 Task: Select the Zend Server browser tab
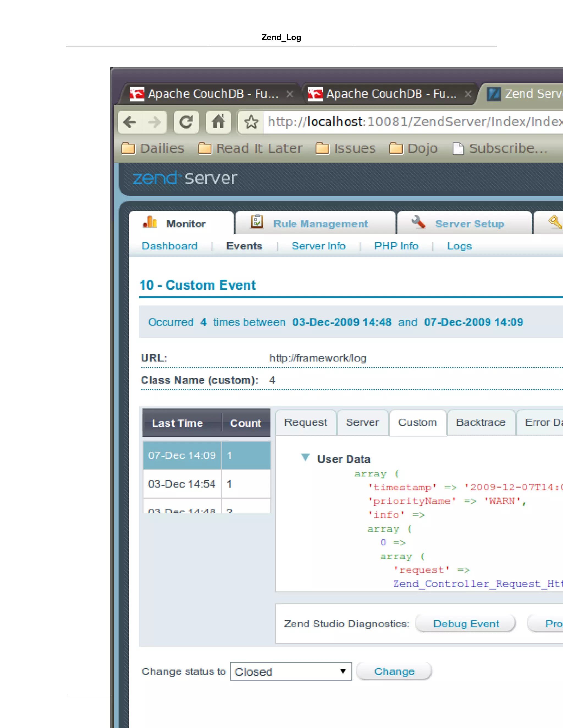[524, 94]
